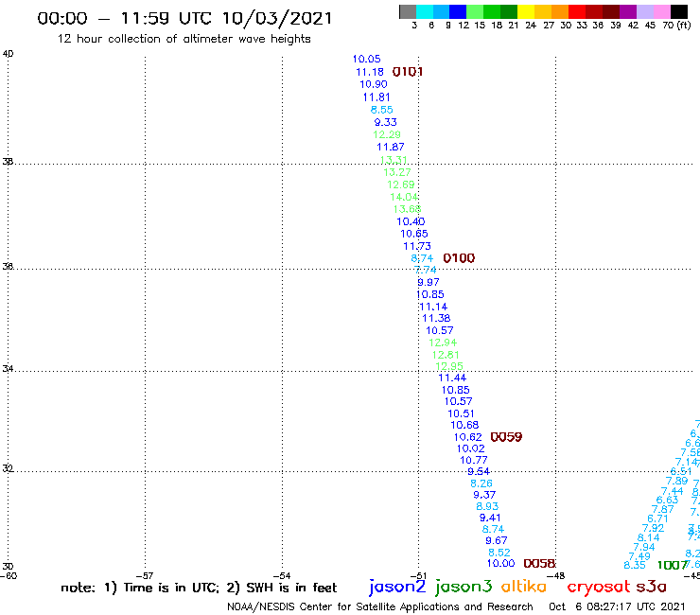Select the dark blue legend swatch
Screen dimensions: 700x615
click(458, 11)
